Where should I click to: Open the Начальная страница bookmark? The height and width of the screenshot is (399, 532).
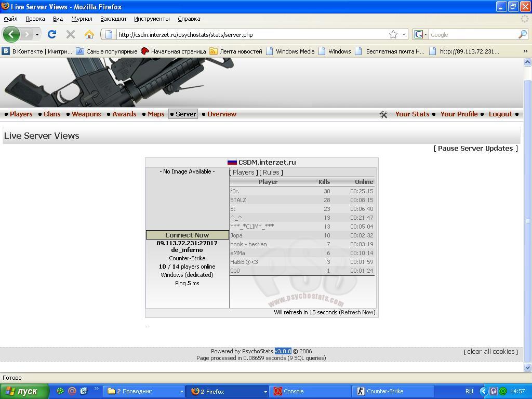(x=174, y=51)
